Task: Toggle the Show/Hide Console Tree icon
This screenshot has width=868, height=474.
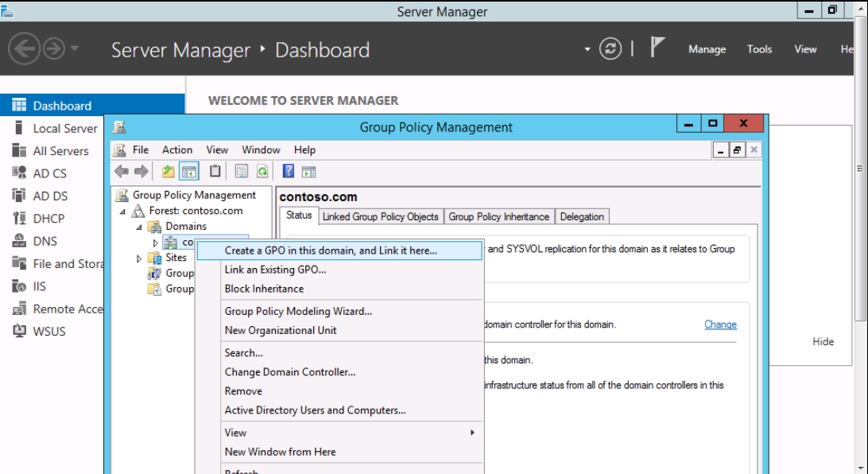Action: [188, 172]
